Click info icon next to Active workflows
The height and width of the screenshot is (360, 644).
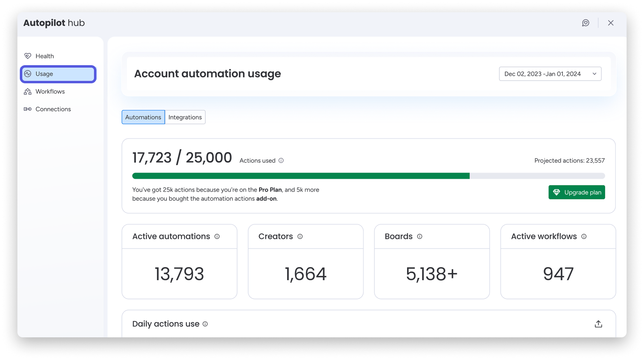tap(584, 237)
